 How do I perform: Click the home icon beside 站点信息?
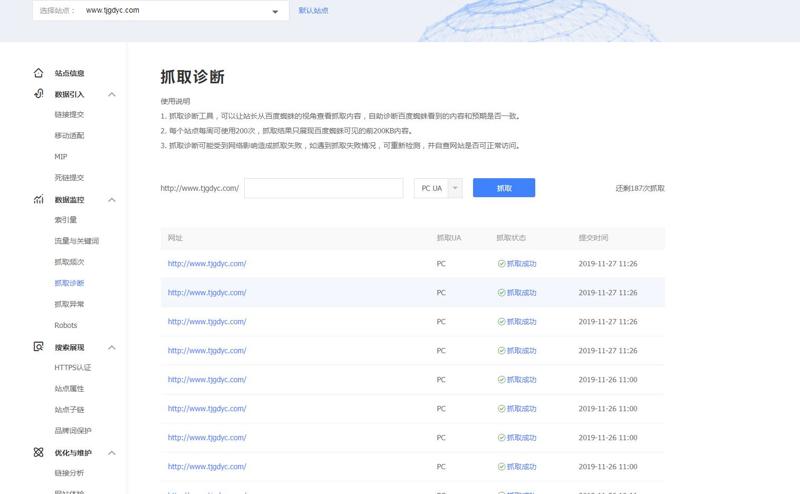[38, 73]
